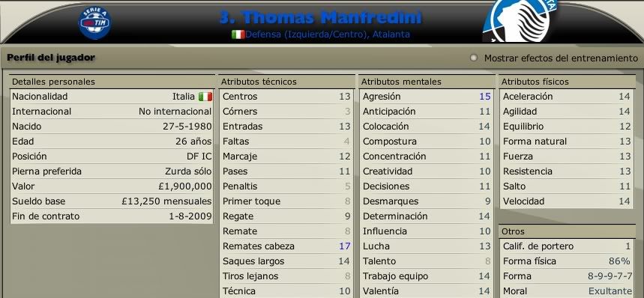Click the Otros panel header
644x298 pixels.
click(x=567, y=231)
